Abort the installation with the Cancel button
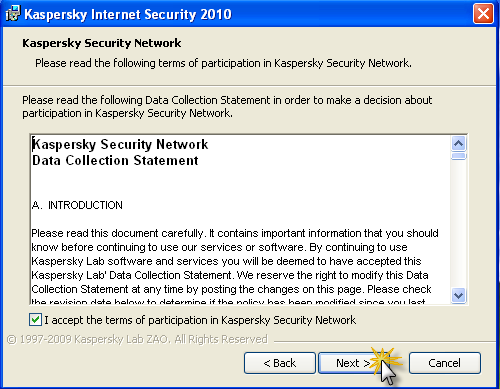 tap(445, 363)
